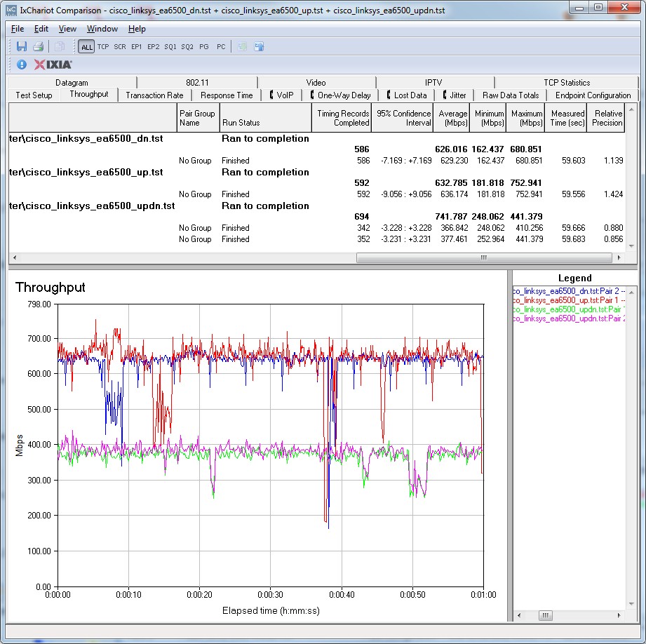Open the Raw Data Totals tab
This screenshot has width=646, height=644.
coord(511,95)
